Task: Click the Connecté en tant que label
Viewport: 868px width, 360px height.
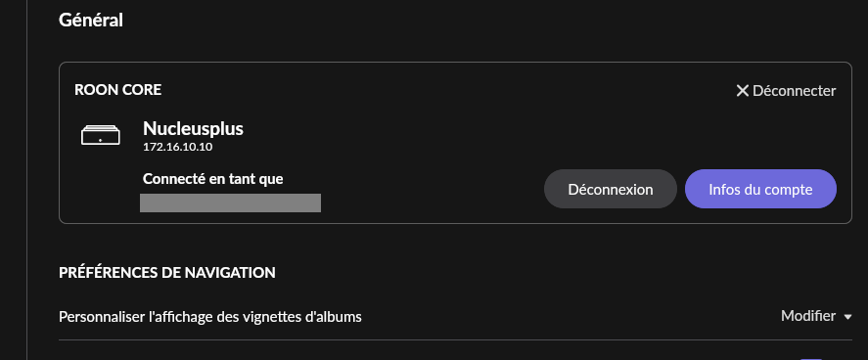Action: (x=213, y=179)
